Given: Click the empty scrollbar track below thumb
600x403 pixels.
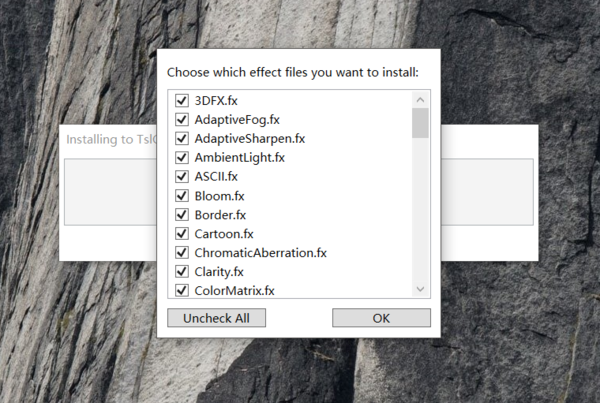Looking at the screenshot, I should click(x=421, y=210).
